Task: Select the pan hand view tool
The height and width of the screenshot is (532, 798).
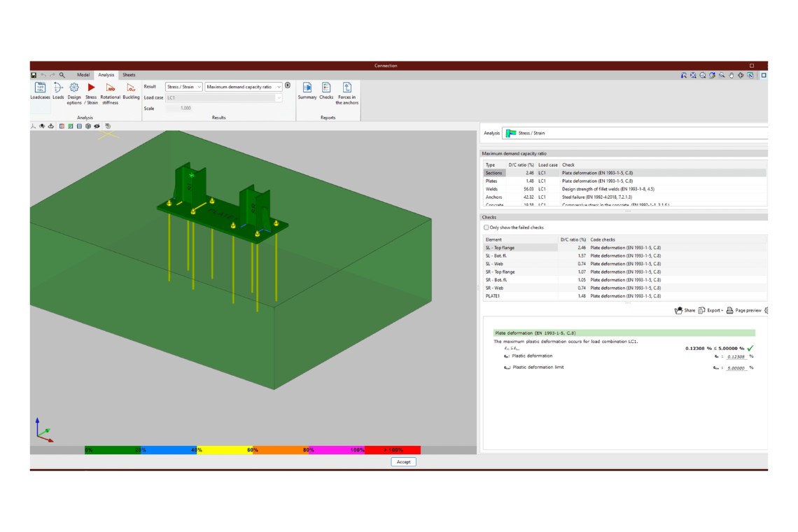Action: [x=731, y=75]
